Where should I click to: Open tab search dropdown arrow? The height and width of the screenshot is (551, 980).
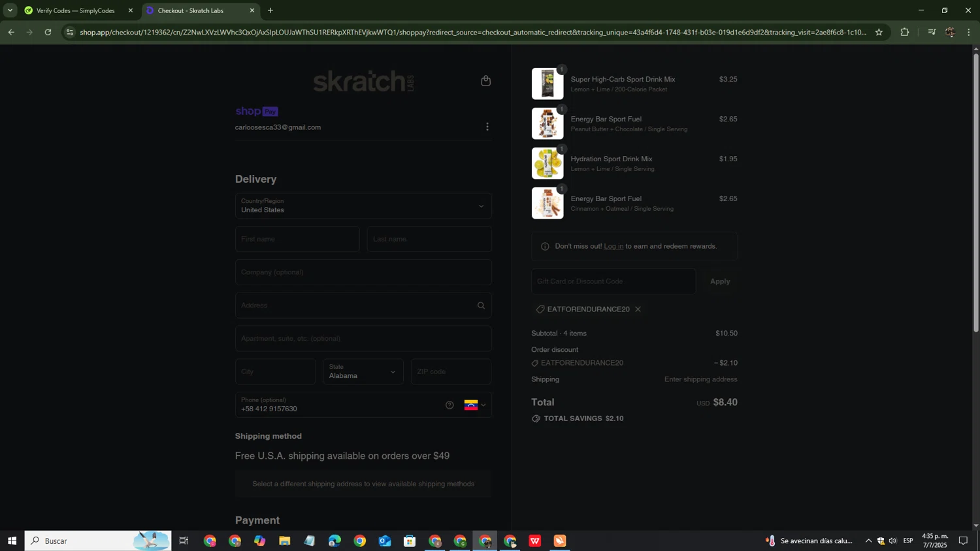tap(10, 10)
